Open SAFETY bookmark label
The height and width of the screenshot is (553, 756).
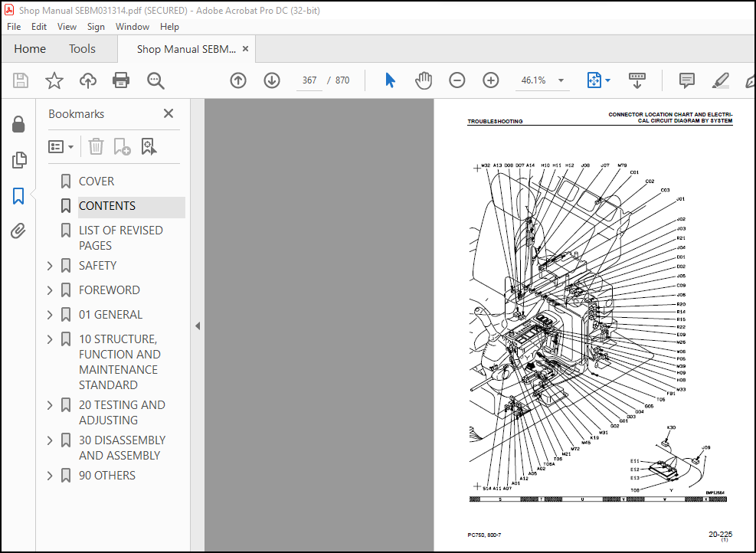[97, 266]
